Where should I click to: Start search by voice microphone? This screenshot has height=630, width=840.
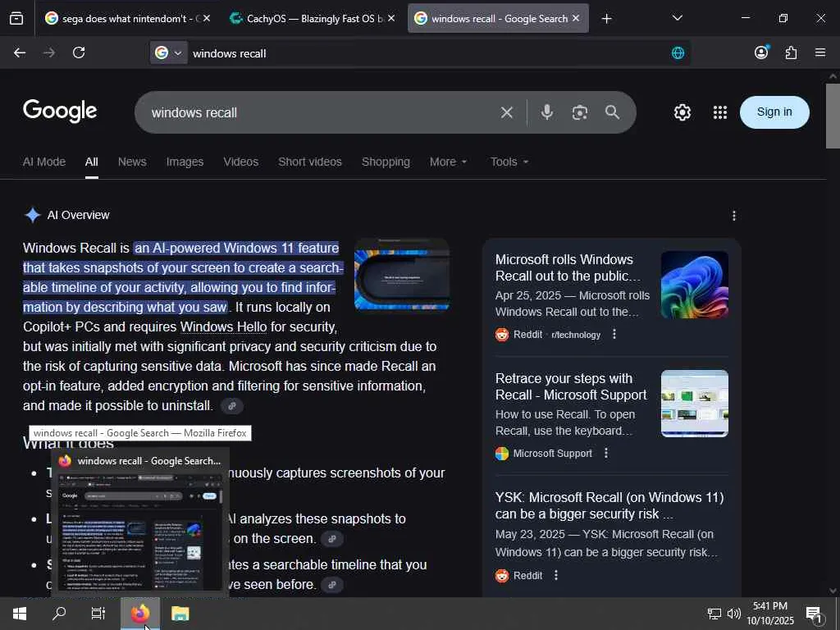pyautogui.click(x=547, y=112)
